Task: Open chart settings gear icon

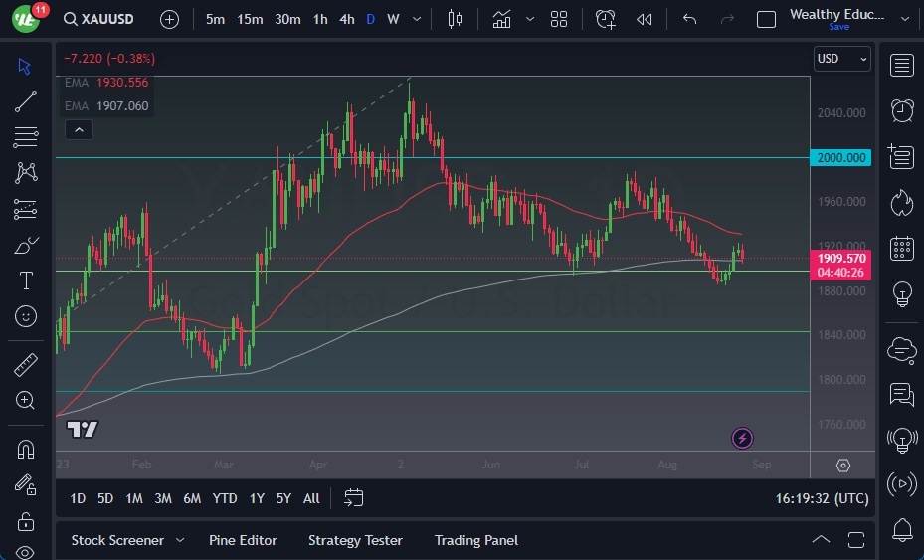Action: [843, 466]
